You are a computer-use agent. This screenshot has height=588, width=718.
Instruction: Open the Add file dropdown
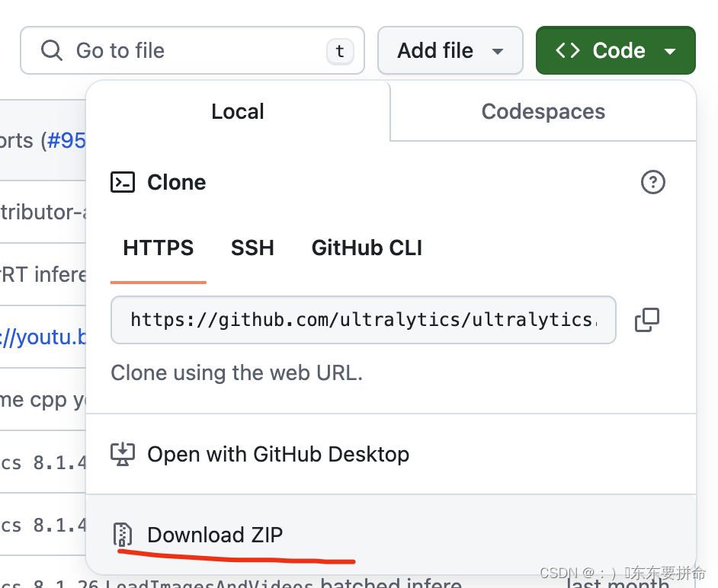tap(450, 50)
